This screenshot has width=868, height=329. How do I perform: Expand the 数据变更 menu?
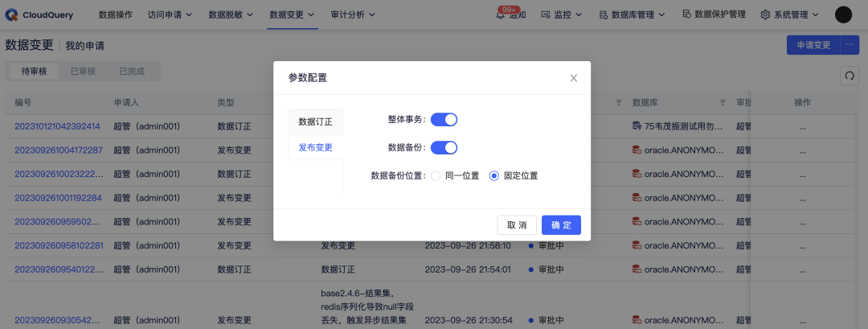(x=292, y=15)
